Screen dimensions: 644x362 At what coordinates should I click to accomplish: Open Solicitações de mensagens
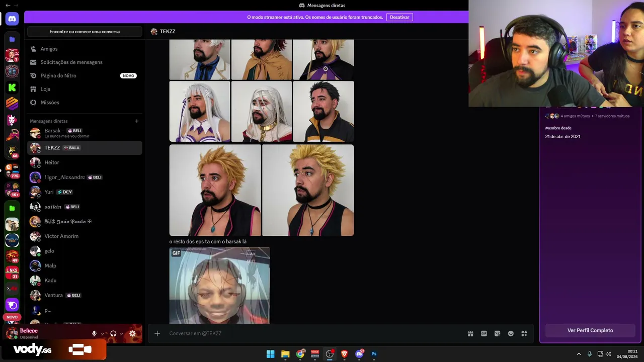[85, 62]
